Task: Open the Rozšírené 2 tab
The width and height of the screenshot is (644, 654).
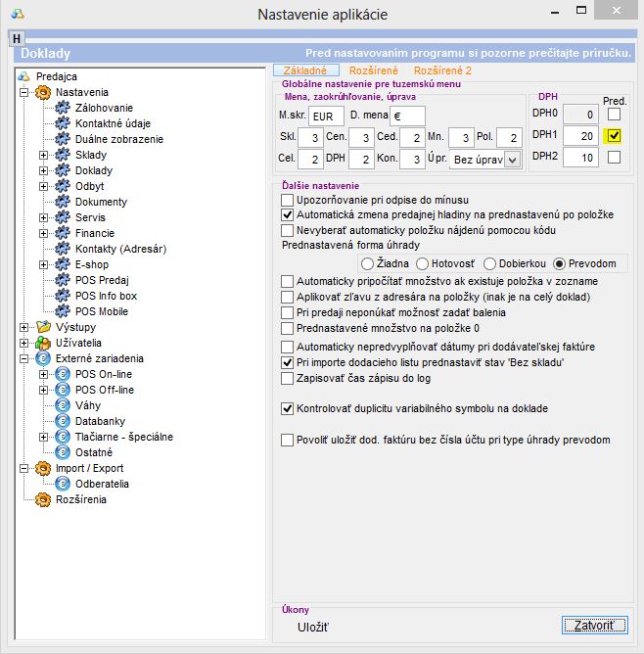Action: (441, 70)
